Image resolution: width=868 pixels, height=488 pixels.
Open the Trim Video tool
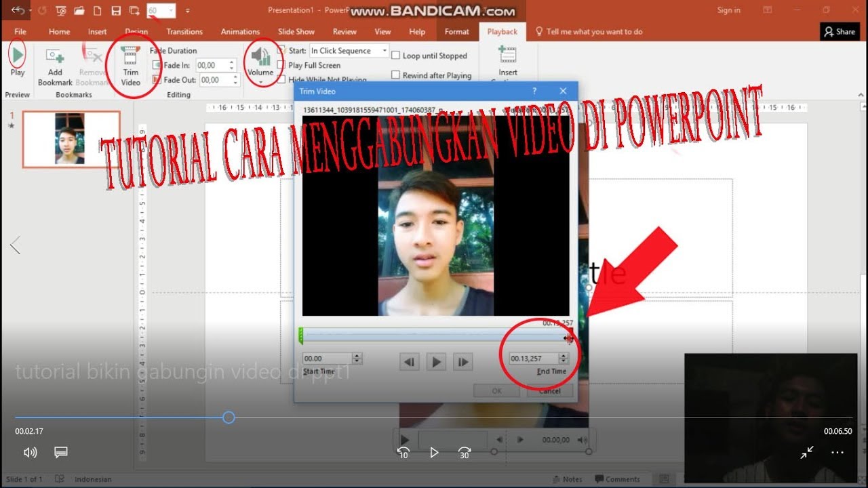(x=130, y=66)
